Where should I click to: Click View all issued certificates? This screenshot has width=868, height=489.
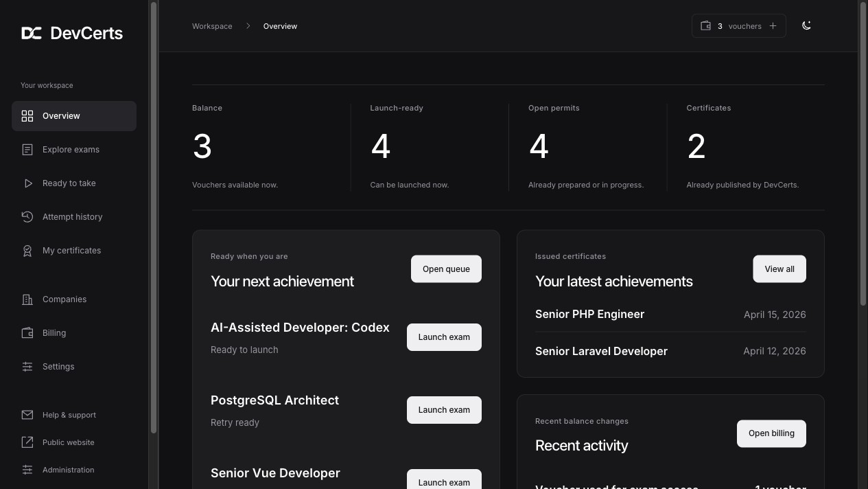(x=779, y=269)
